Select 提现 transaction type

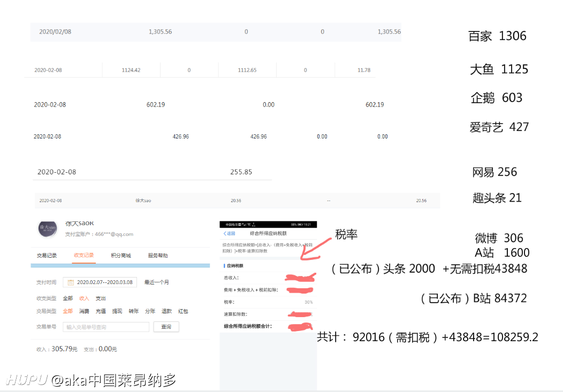coord(117,311)
